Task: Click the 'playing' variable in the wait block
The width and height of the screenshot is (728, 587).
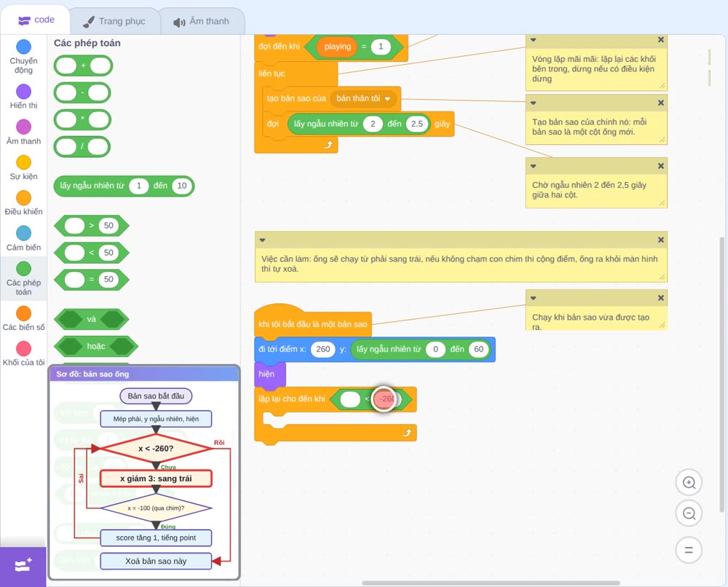Action: coord(338,47)
